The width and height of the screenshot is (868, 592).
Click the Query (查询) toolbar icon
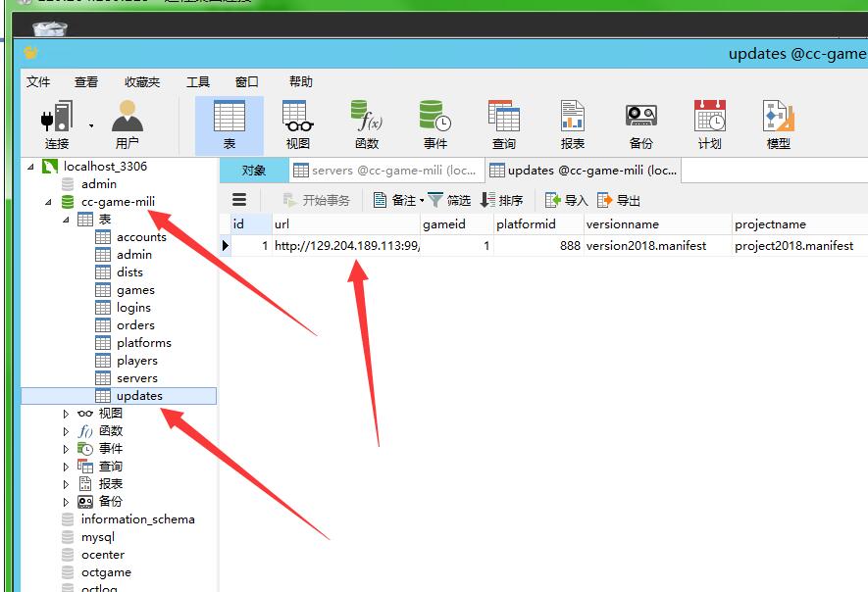pos(504,124)
